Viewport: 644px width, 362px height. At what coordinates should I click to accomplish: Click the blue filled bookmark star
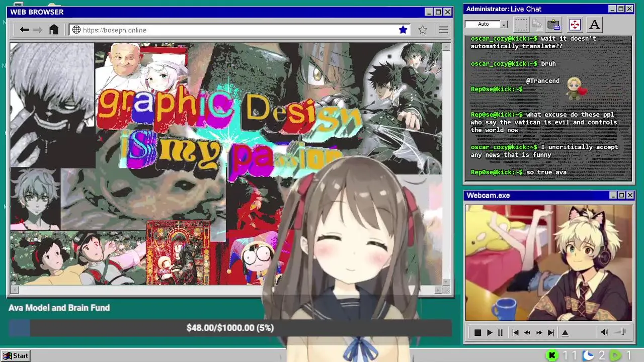pyautogui.click(x=403, y=30)
